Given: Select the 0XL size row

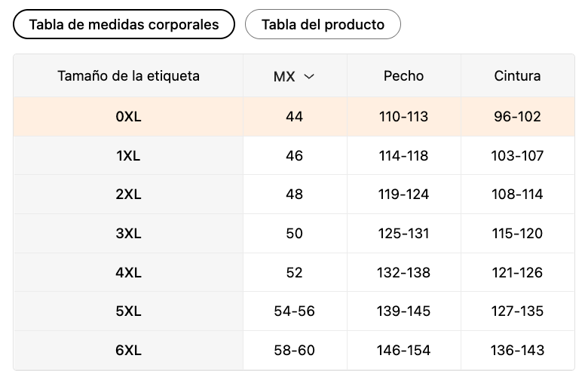Looking at the screenshot, I should pos(128,117).
